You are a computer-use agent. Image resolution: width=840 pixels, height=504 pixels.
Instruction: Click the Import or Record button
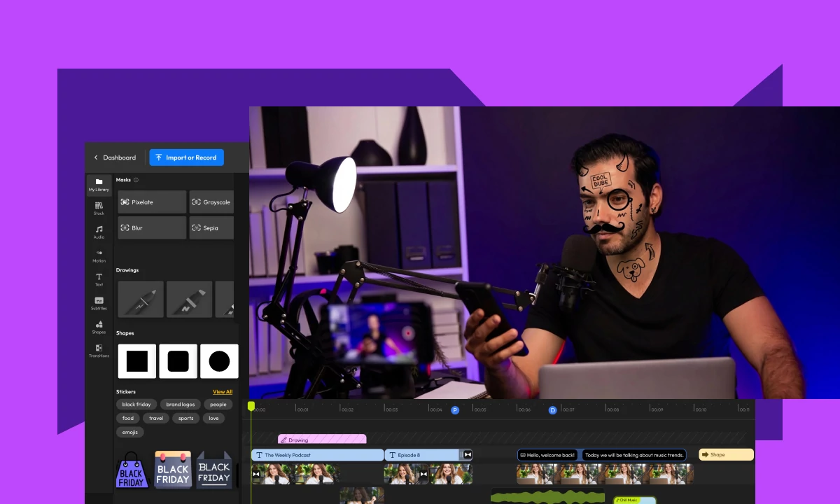pos(186,157)
